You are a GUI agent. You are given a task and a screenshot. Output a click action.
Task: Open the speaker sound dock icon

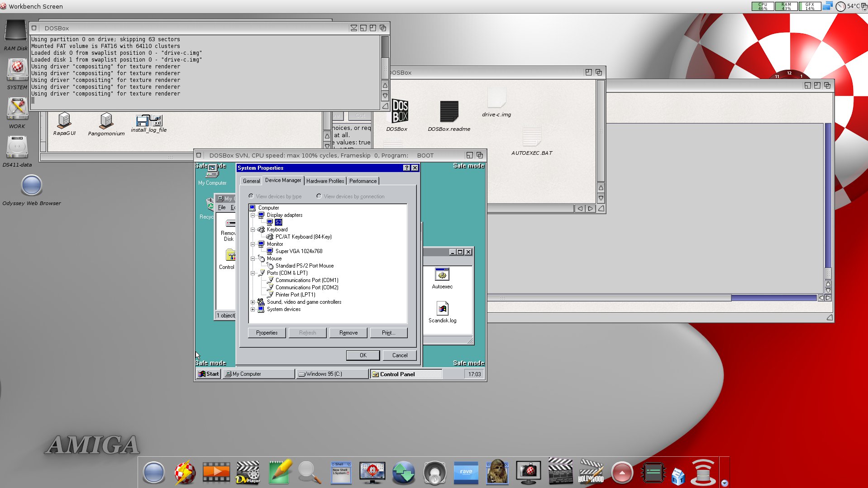pos(434,472)
